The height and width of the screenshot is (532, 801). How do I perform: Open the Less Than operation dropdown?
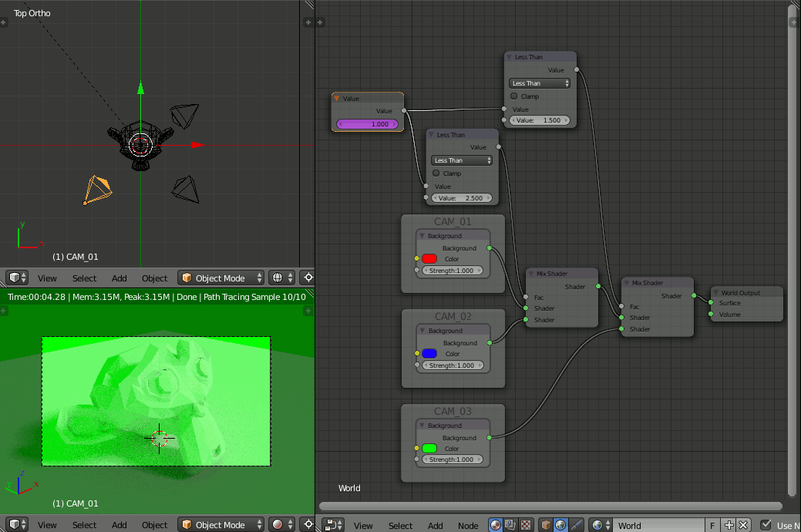pyautogui.click(x=540, y=82)
